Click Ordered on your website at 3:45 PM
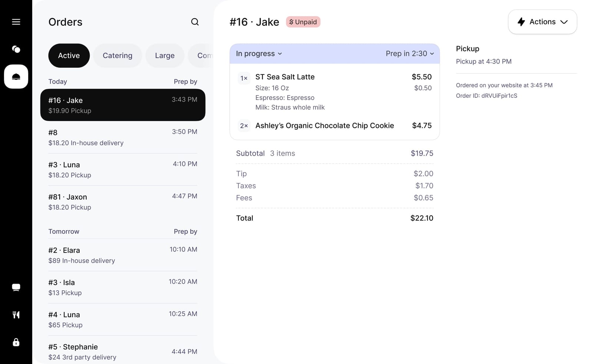Image resolution: width=593 pixels, height=364 pixels. (504, 85)
